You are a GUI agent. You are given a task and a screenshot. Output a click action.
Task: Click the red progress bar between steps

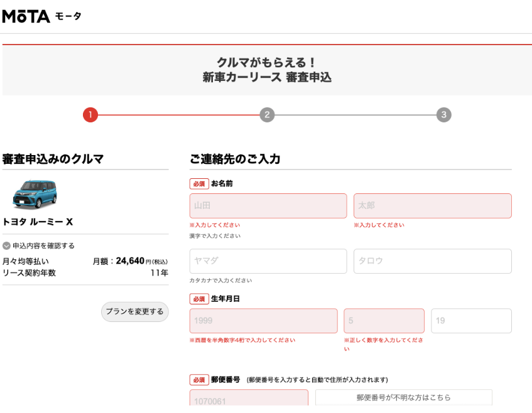(x=178, y=115)
